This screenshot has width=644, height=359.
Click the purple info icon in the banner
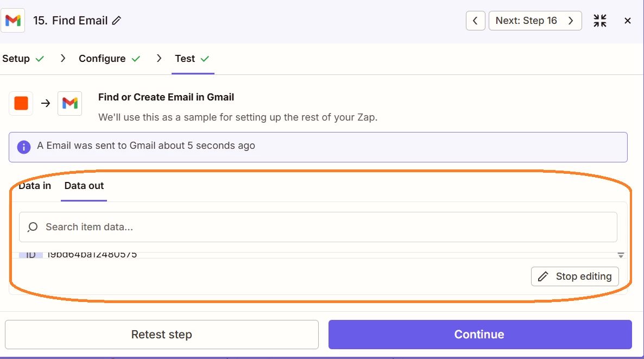24,147
